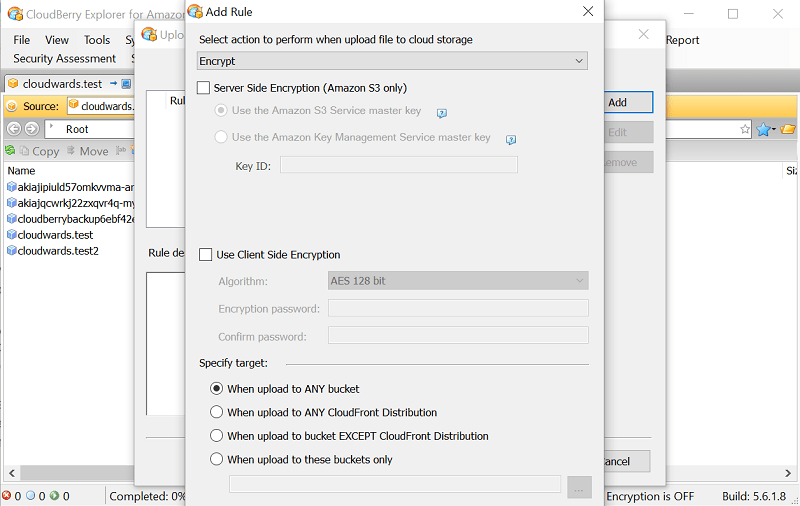Click the green completed count status icon
Screen dimensions: 800x506
tap(54, 495)
